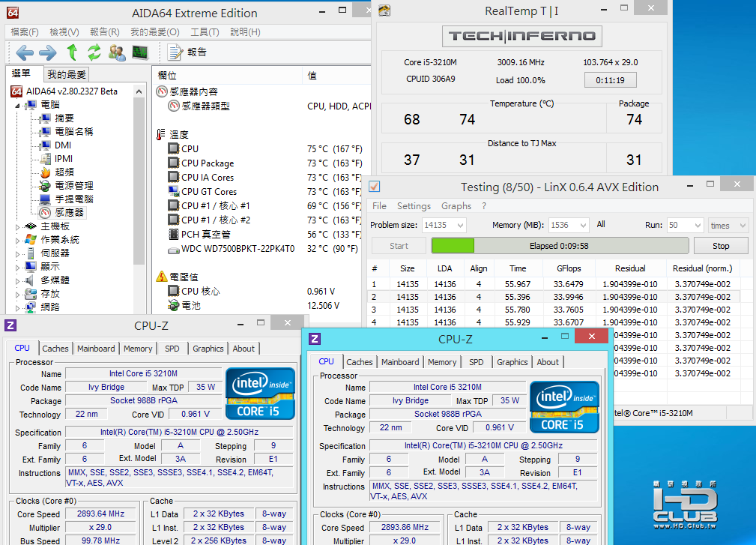This screenshot has width=756, height=545.
Task: Open the 說明(H) menu in AIDA64
Action: tap(246, 31)
